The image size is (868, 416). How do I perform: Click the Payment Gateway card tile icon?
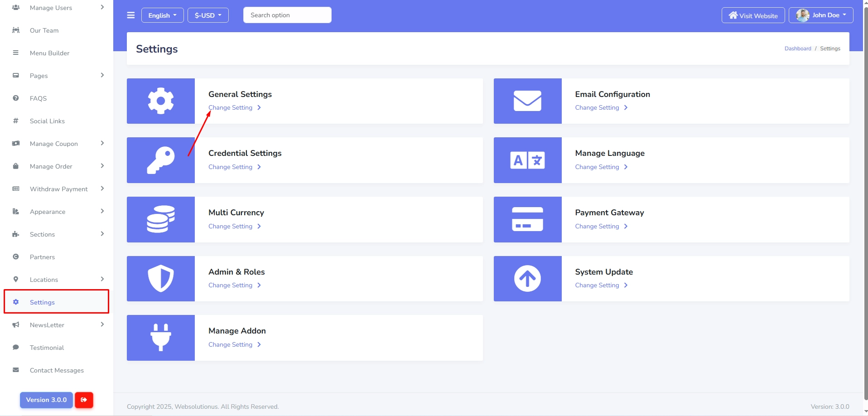(x=527, y=219)
